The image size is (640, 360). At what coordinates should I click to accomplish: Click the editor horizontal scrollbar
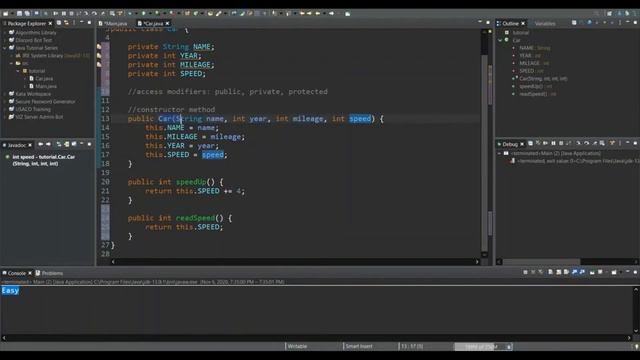(295, 262)
